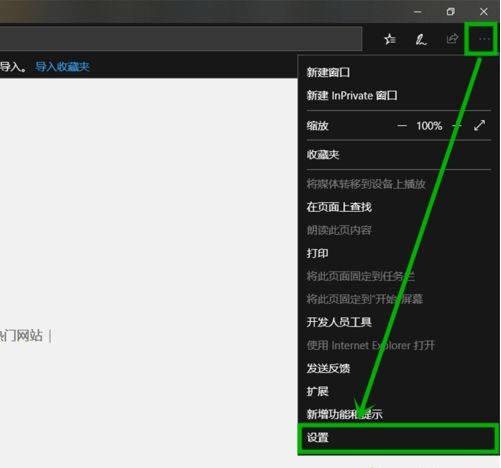Increase zoom with the plus button
Screen dimensions: 501x468
tap(457, 126)
